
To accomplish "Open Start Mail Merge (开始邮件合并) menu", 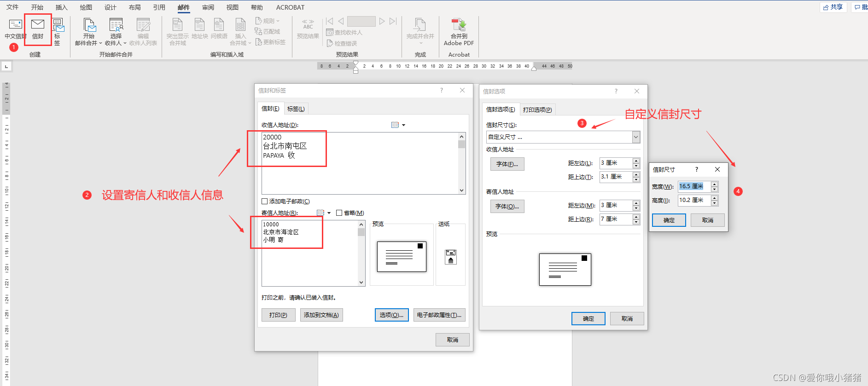I will pos(89,32).
